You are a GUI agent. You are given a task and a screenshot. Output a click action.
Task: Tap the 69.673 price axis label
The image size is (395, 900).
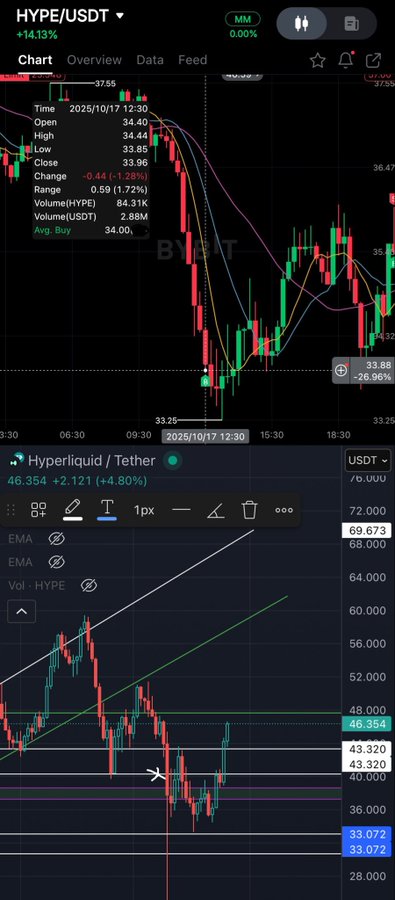pyautogui.click(x=367, y=530)
